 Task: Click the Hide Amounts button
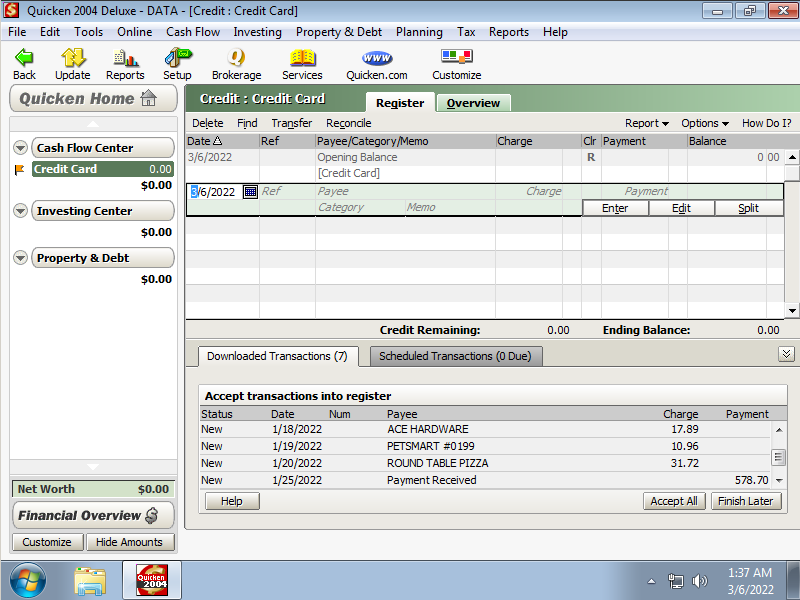(129, 542)
